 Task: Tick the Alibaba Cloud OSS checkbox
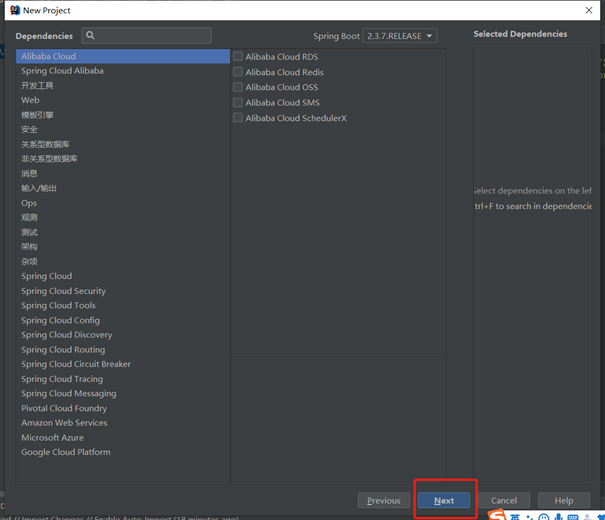238,87
